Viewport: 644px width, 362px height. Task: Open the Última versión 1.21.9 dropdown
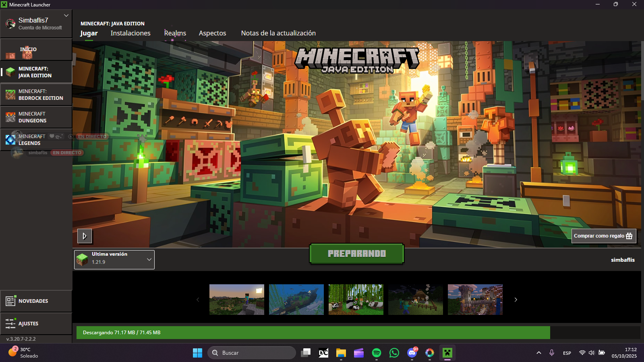114,260
